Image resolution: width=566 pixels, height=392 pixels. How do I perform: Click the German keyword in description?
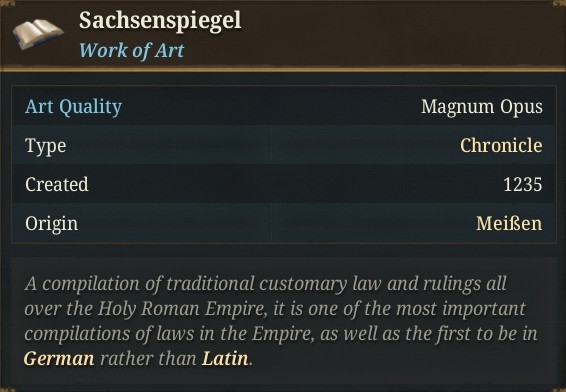coord(59,359)
